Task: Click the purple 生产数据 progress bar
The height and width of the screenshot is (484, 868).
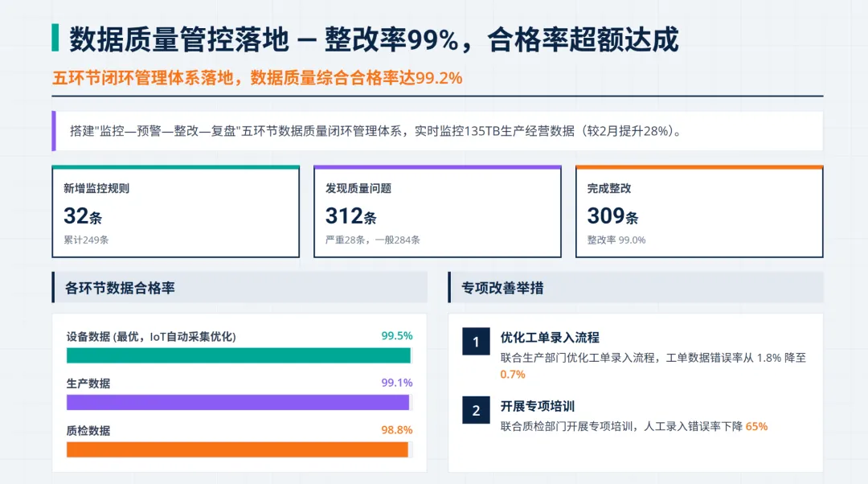Action: coord(238,403)
